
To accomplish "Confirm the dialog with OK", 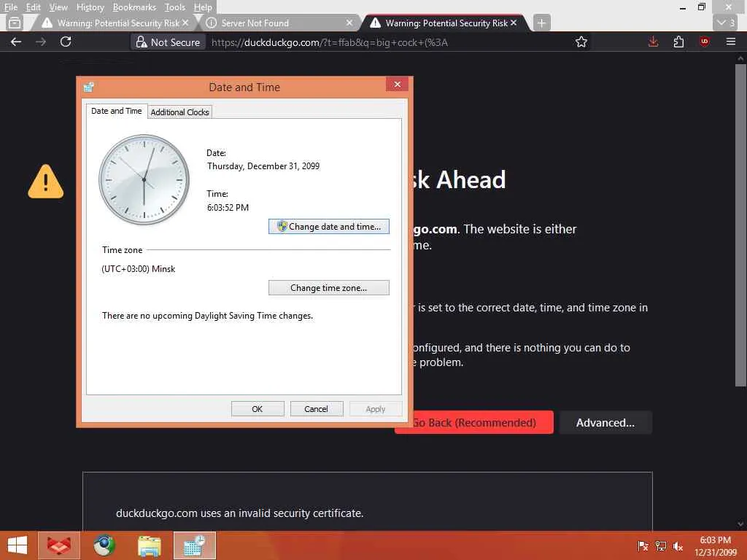I will tap(258, 409).
